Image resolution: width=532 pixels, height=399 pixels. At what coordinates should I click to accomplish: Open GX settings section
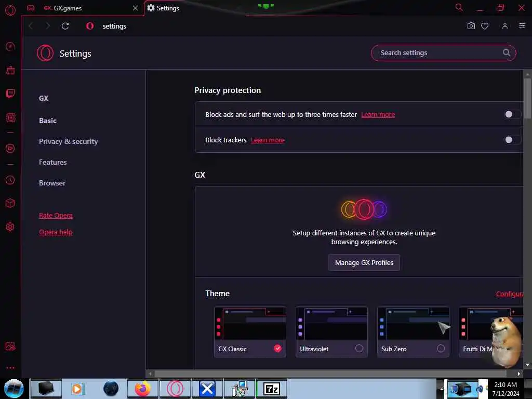(44, 98)
